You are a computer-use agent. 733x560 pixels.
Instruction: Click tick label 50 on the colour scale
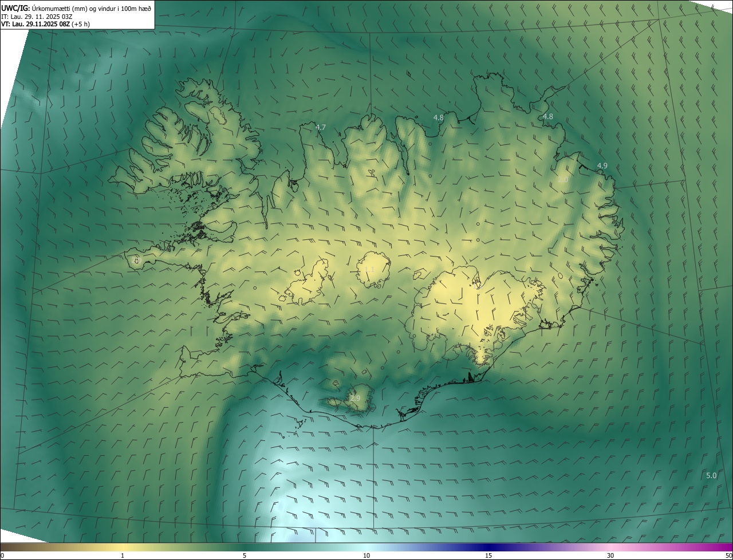click(728, 555)
